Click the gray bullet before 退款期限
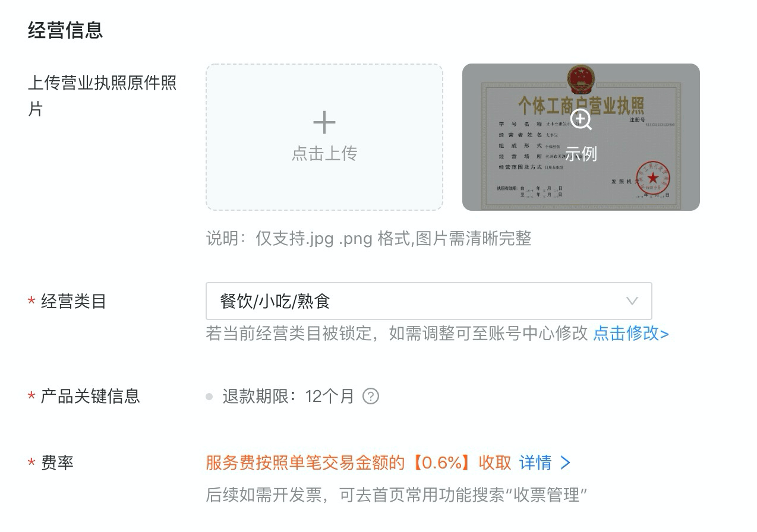Viewport: 757px width, 532px height. (209, 396)
